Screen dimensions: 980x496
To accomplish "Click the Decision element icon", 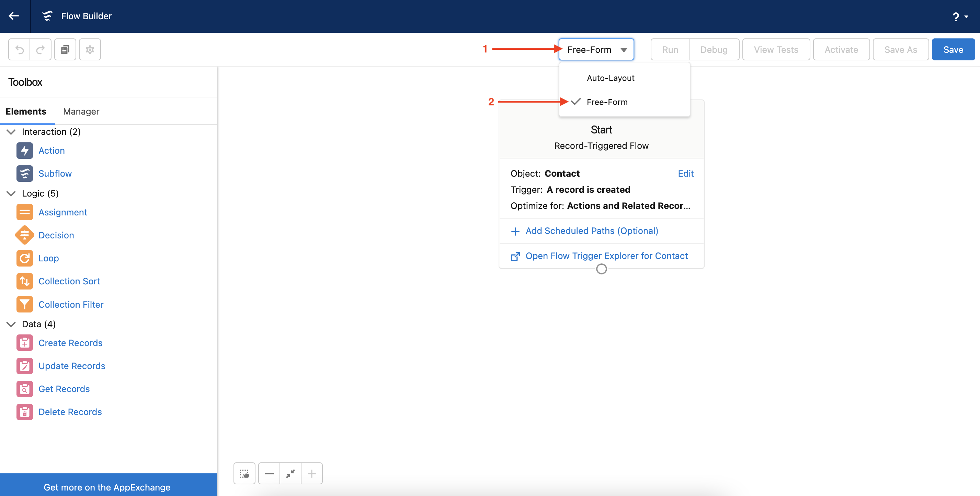I will click(x=25, y=235).
